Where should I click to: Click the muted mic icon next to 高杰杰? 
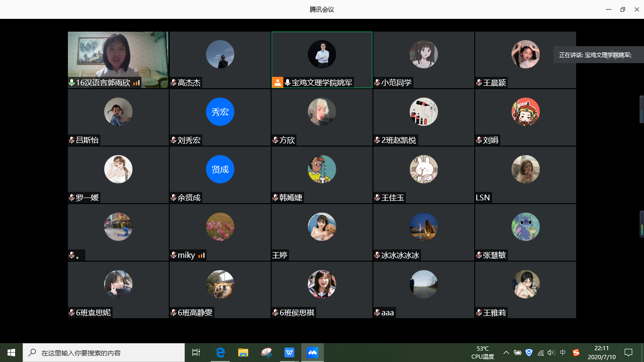174,83
